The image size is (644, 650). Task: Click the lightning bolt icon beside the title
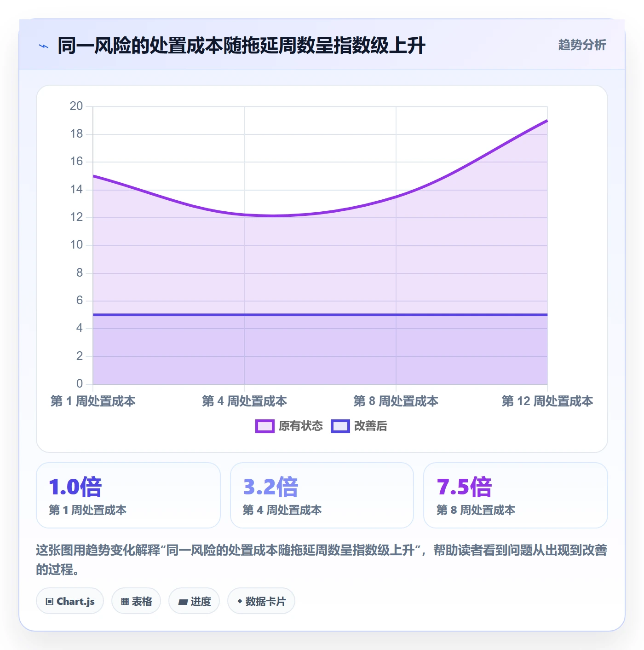pyautogui.click(x=44, y=46)
